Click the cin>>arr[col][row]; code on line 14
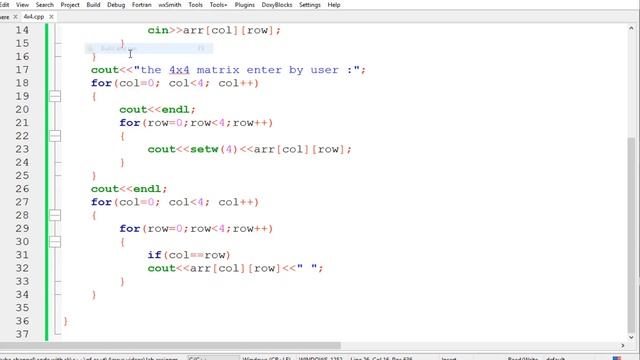The width and height of the screenshot is (640, 360). pyautogui.click(x=214, y=30)
